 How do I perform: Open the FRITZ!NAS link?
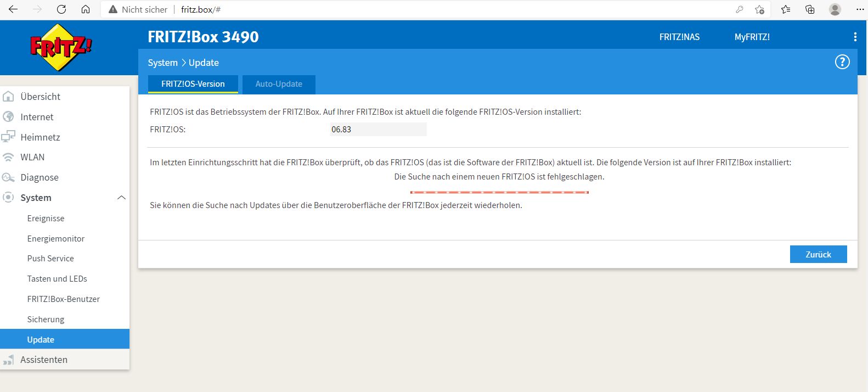point(679,37)
